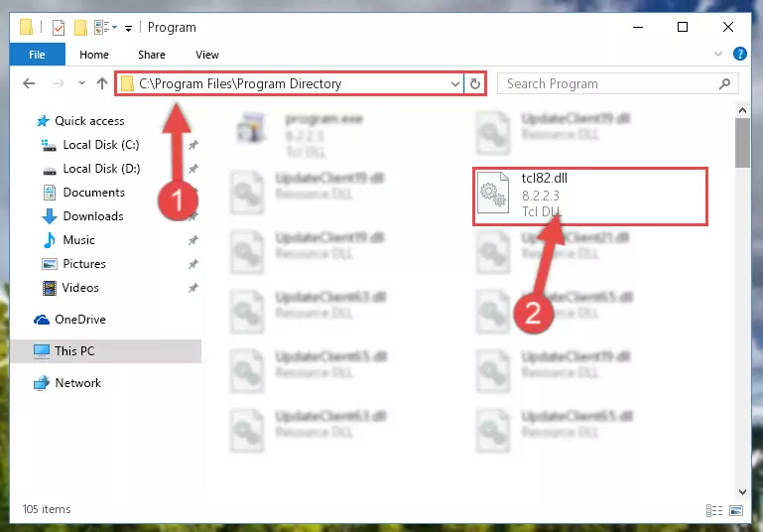Click the 105 items status text

pos(47,509)
